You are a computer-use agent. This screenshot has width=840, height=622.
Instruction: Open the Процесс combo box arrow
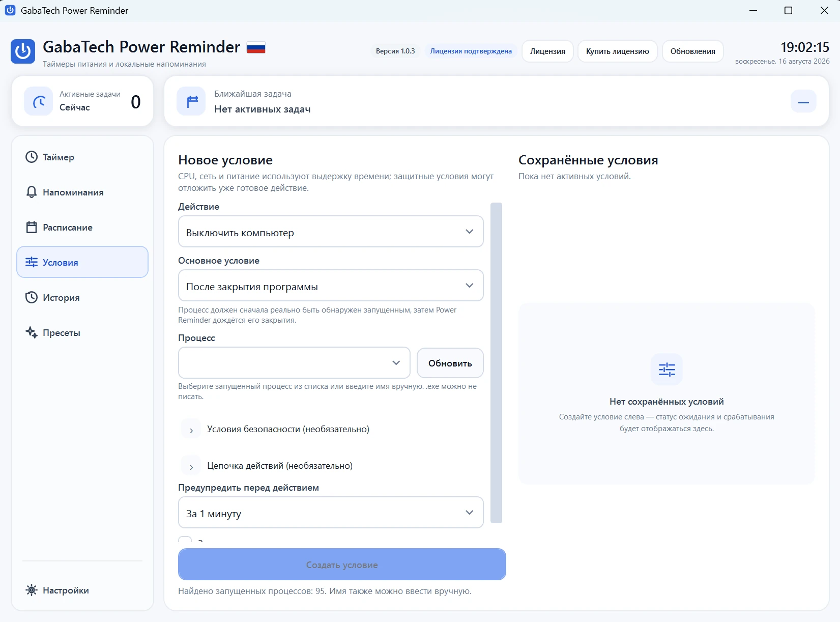pos(396,363)
